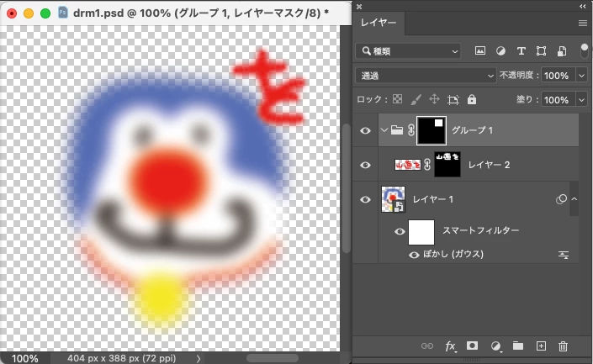The width and height of the screenshot is (593, 364).
Task: Lock artboard nesting icon
Action: pos(453,100)
